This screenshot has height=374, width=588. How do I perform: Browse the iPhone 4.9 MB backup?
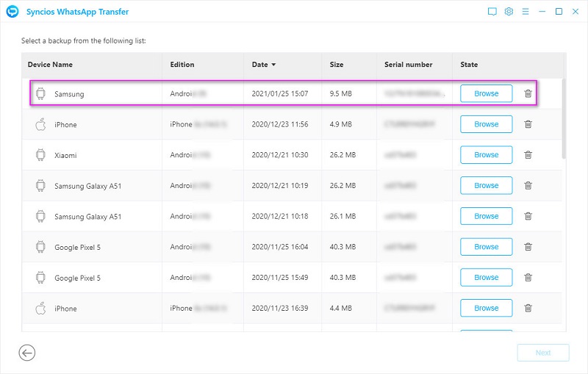click(487, 124)
